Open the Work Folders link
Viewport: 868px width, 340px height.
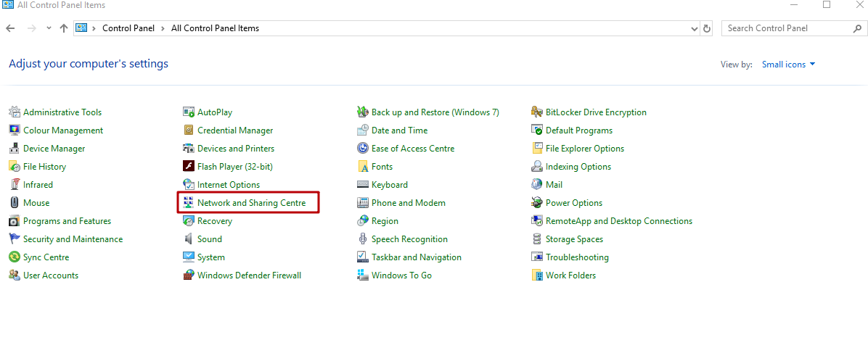[570, 275]
